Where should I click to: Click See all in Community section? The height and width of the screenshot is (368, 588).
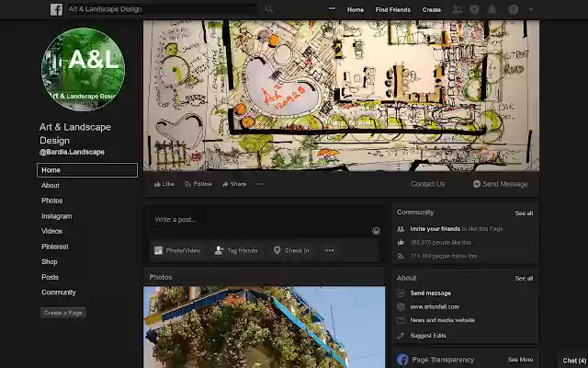tap(524, 213)
